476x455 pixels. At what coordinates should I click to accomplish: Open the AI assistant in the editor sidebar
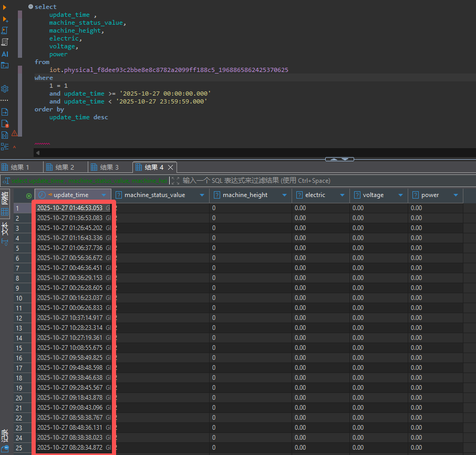[x=5, y=54]
